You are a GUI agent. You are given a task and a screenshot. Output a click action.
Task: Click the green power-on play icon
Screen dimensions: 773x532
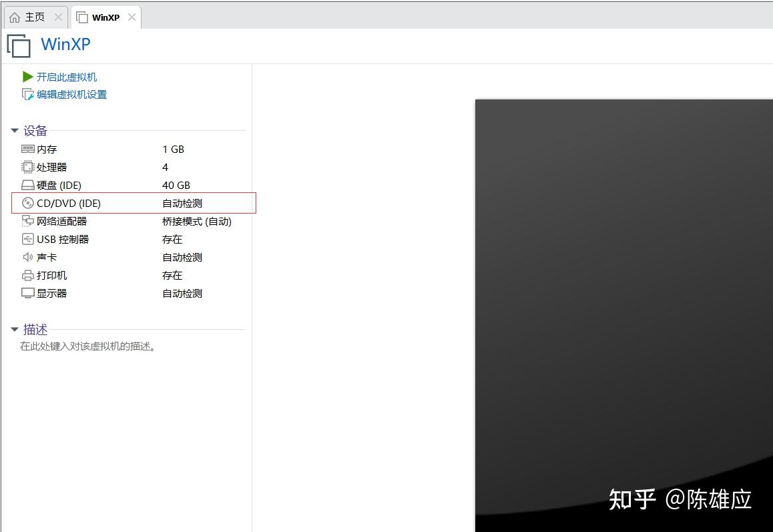(x=27, y=76)
